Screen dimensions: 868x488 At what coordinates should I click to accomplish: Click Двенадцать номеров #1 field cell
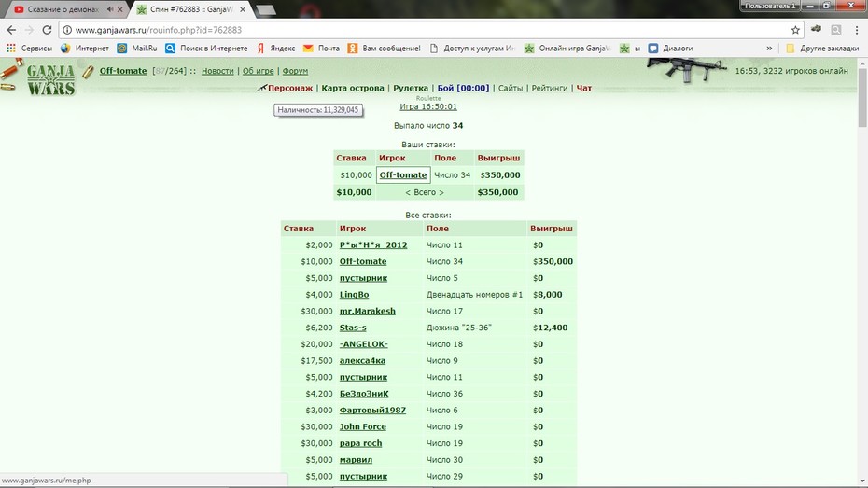tap(474, 295)
